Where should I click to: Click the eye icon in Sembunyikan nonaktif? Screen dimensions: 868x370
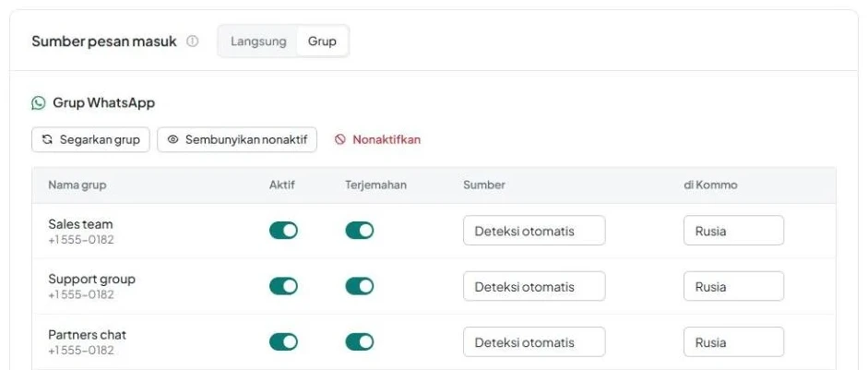tap(172, 139)
